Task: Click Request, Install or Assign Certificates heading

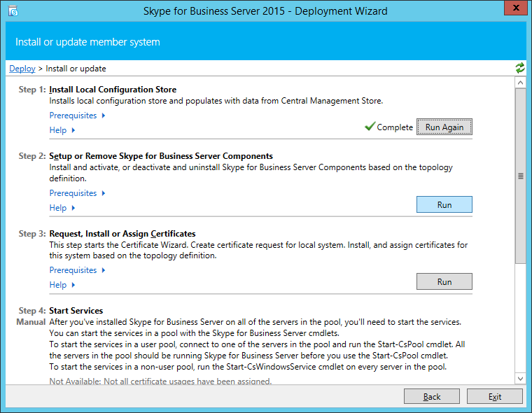Action: point(122,234)
